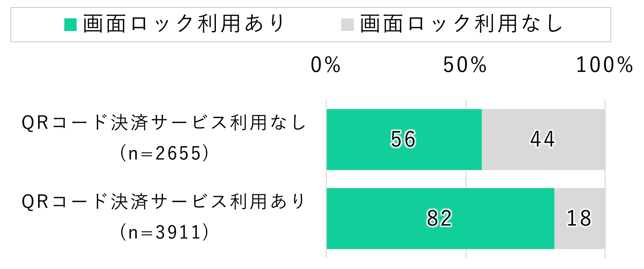Click the green bar segment showing 56
Viewport: 644px width, 269px height.
[404, 139]
